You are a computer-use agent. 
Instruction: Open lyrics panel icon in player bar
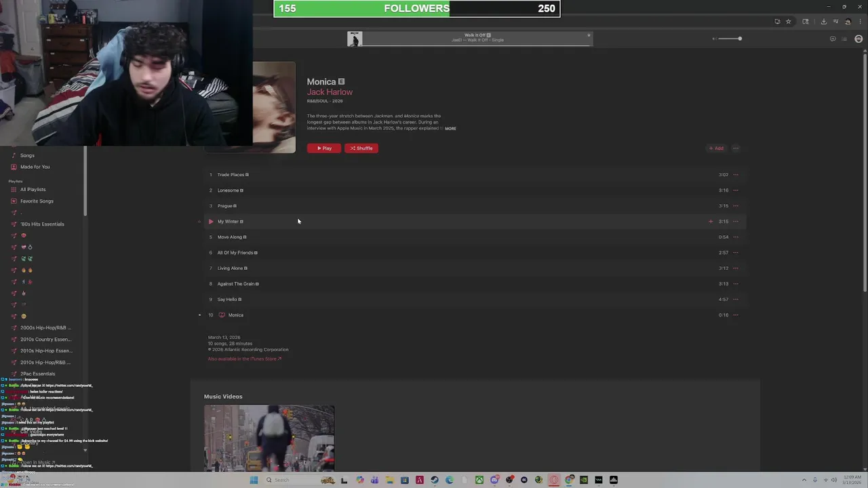pyautogui.click(x=833, y=39)
